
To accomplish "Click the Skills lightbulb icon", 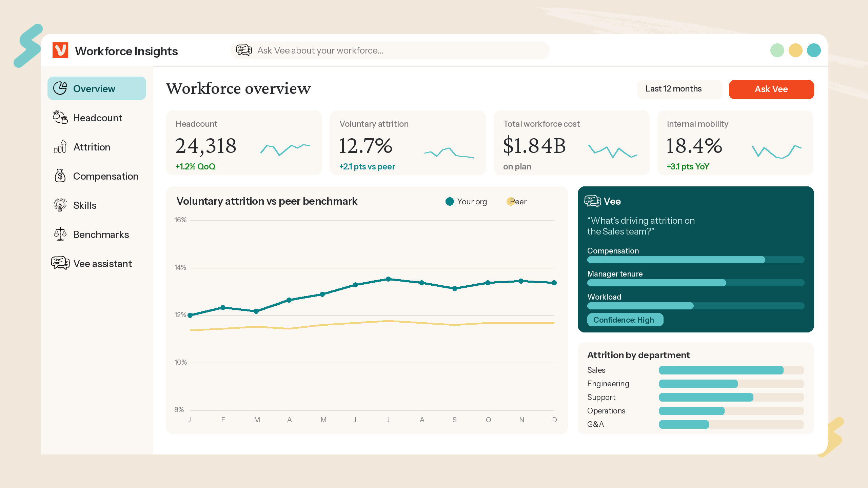I will pyautogui.click(x=60, y=205).
